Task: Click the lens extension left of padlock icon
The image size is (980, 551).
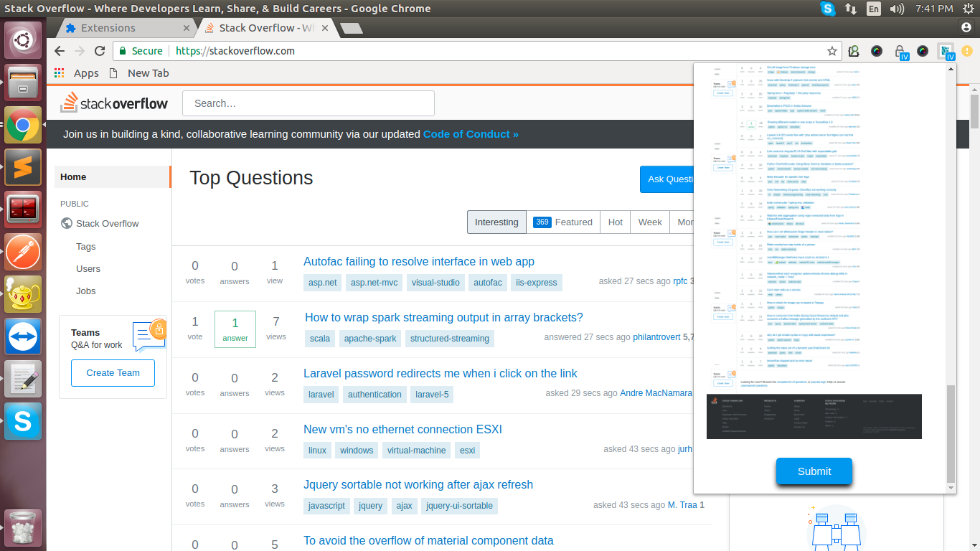Action: pos(877,51)
